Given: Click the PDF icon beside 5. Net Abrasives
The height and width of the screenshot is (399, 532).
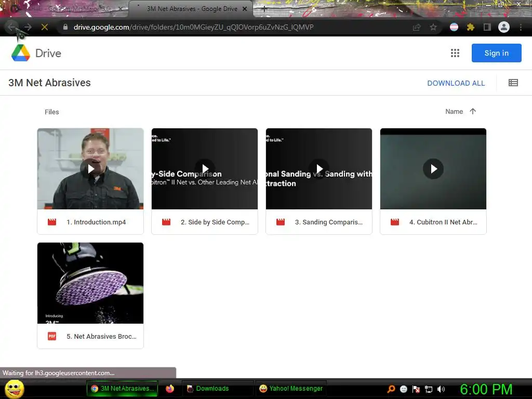Looking at the screenshot, I should click(x=52, y=336).
